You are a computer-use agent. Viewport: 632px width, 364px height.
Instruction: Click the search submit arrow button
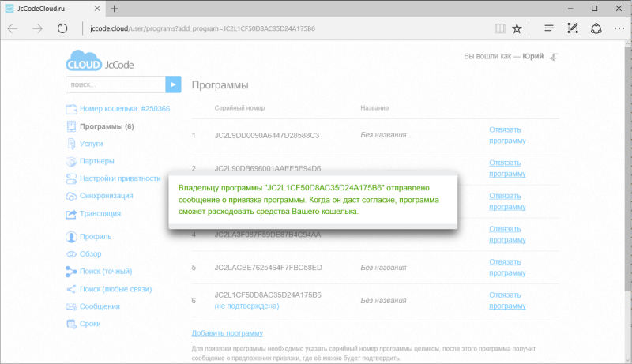173,84
